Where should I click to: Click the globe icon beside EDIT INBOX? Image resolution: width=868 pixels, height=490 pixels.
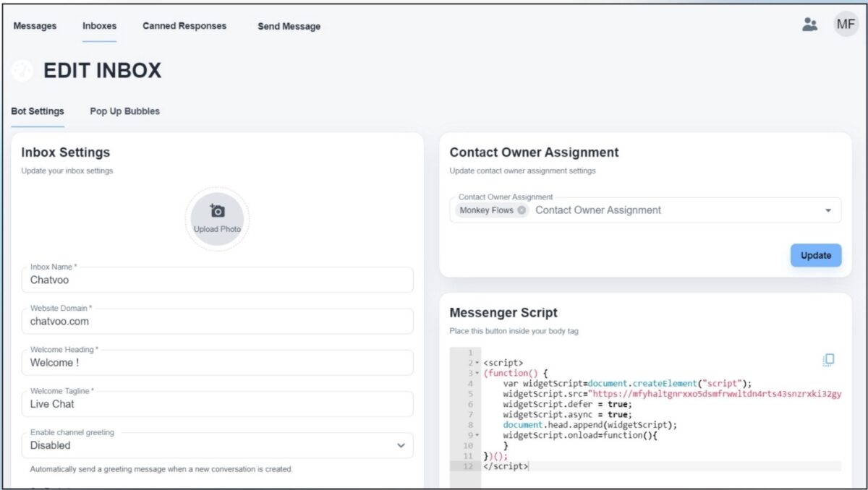21,71
